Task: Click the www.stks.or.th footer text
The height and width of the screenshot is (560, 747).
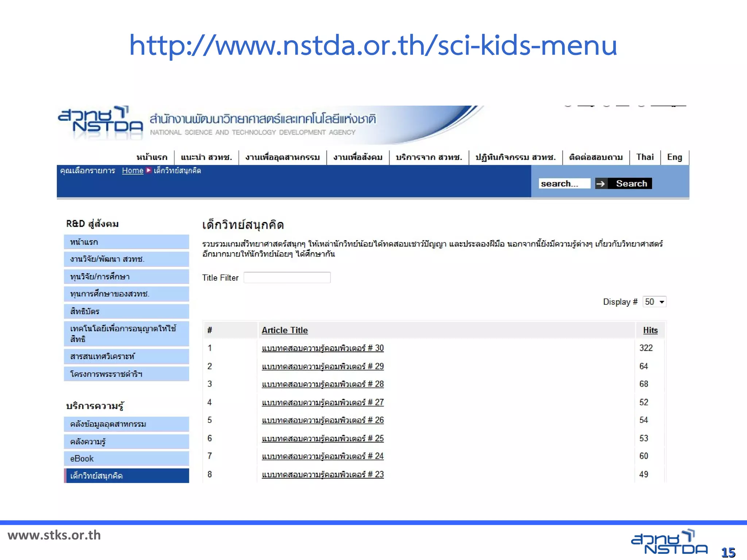Action: pos(54,535)
